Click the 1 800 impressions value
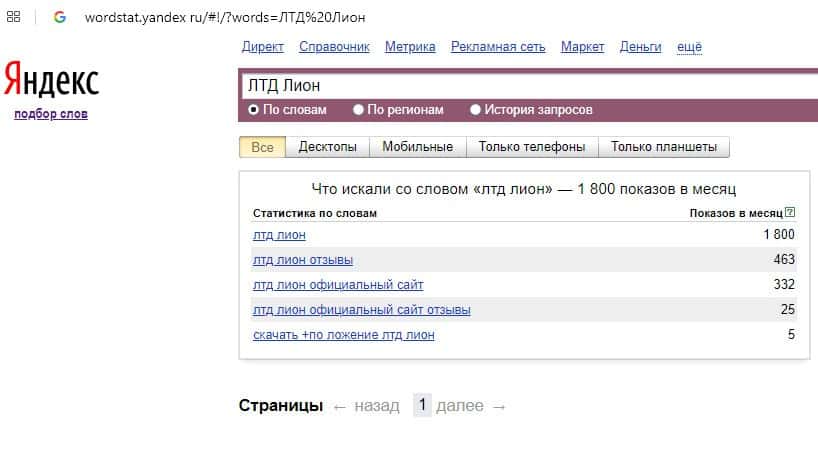This screenshot has height=450, width=818. click(779, 235)
